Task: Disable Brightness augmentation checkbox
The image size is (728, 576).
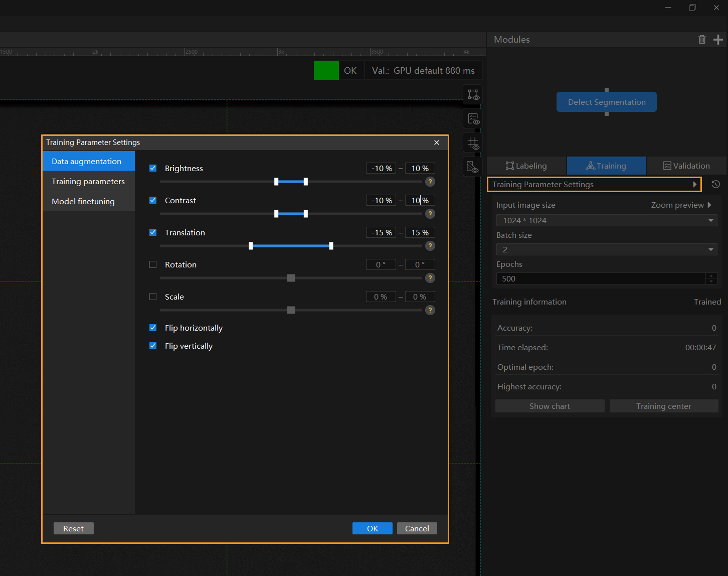Action: pos(153,168)
